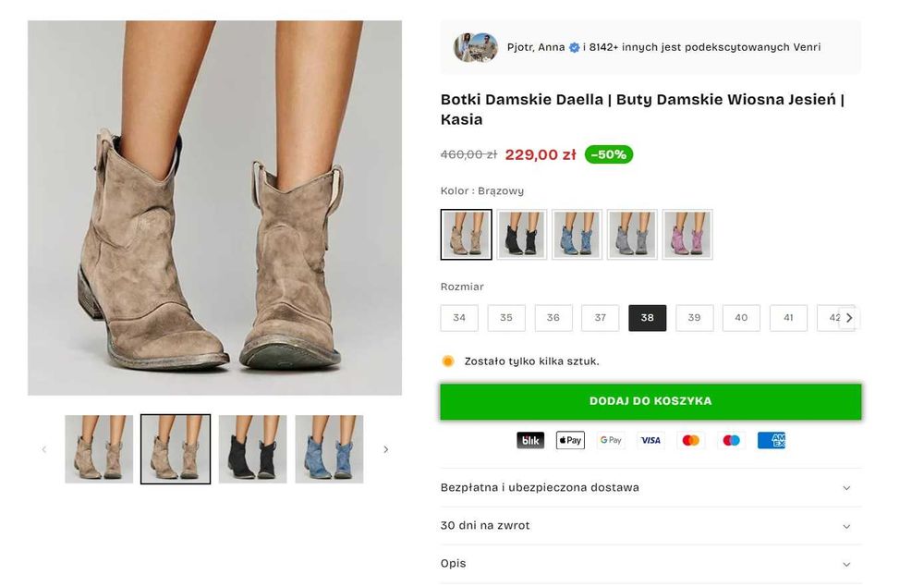Click the Maestro payment icon

tap(731, 441)
